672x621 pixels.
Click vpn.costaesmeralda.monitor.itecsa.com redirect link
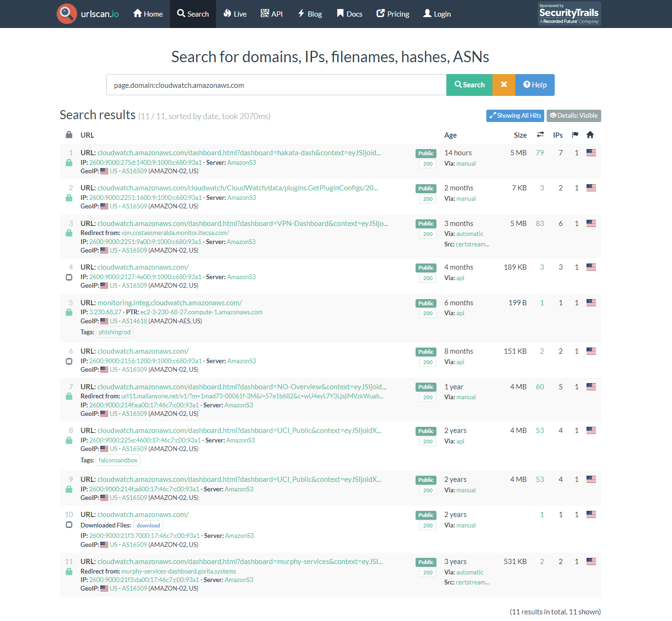click(x=175, y=233)
